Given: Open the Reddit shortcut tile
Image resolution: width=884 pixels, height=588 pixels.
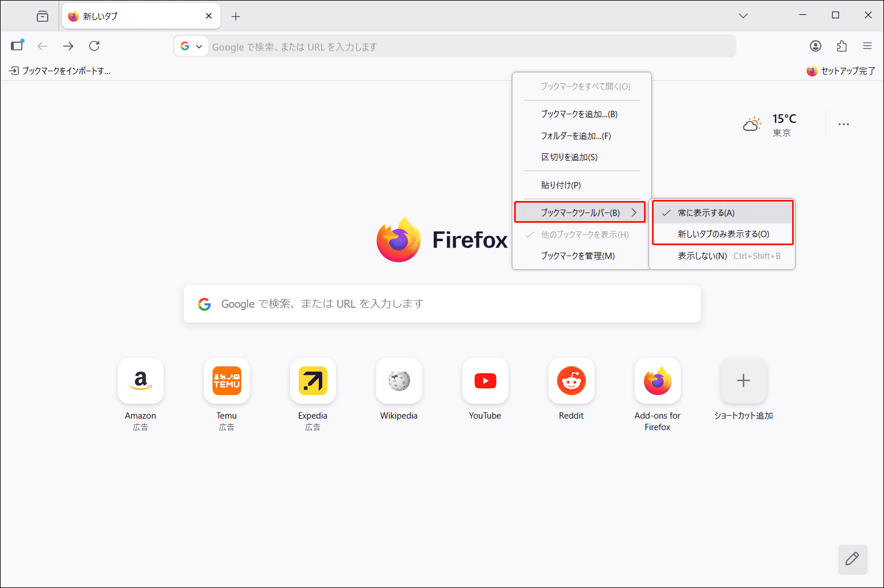Looking at the screenshot, I should click(x=571, y=381).
